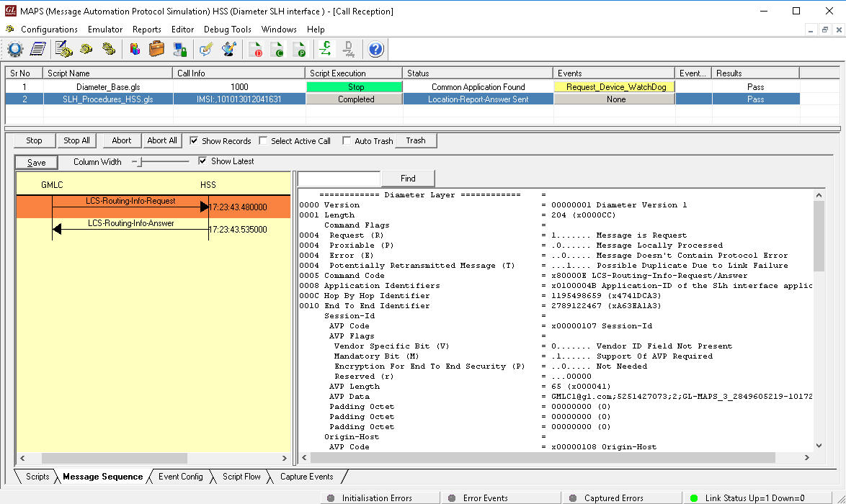Click the document icon with red D

(x=256, y=49)
